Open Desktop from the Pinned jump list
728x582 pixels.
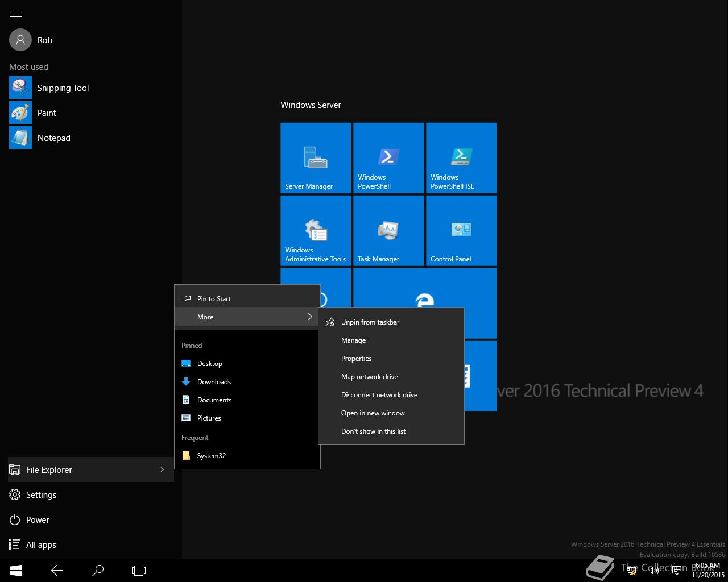247,363
